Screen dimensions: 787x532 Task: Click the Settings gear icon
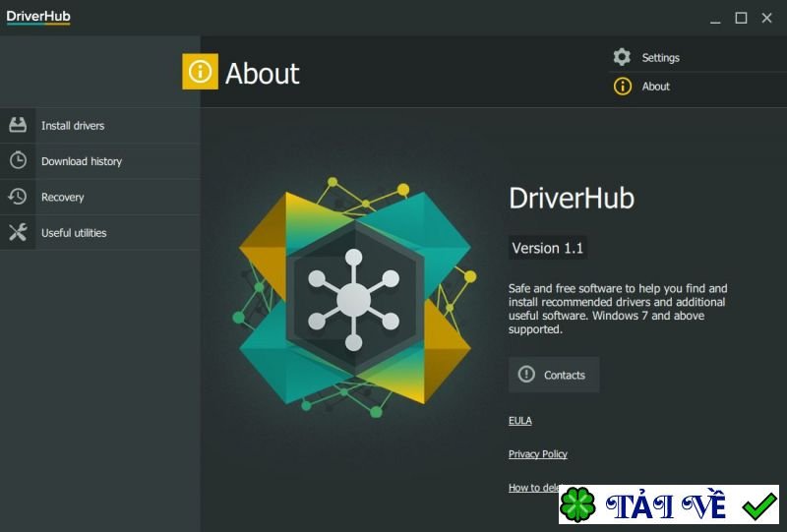tap(622, 57)
